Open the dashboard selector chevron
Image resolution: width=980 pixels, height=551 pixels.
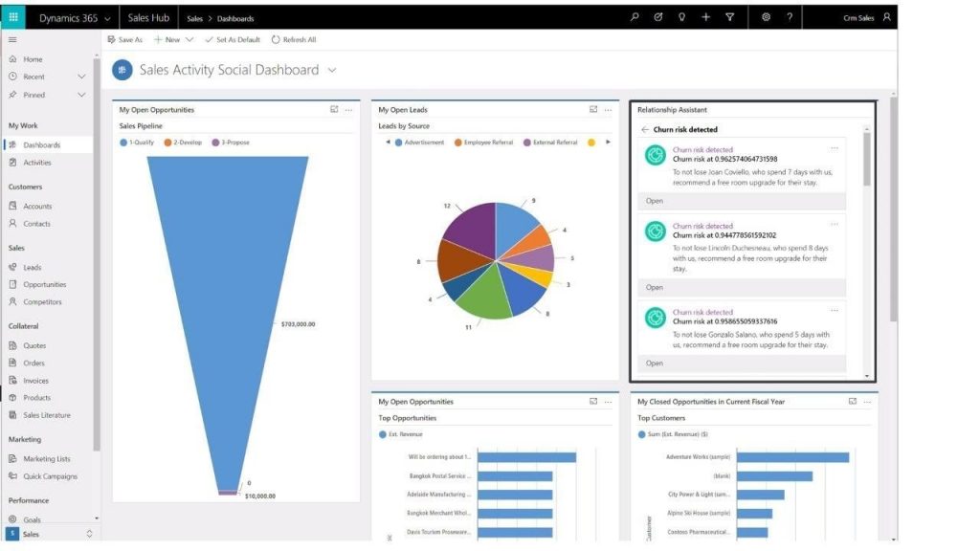[332, 70]
